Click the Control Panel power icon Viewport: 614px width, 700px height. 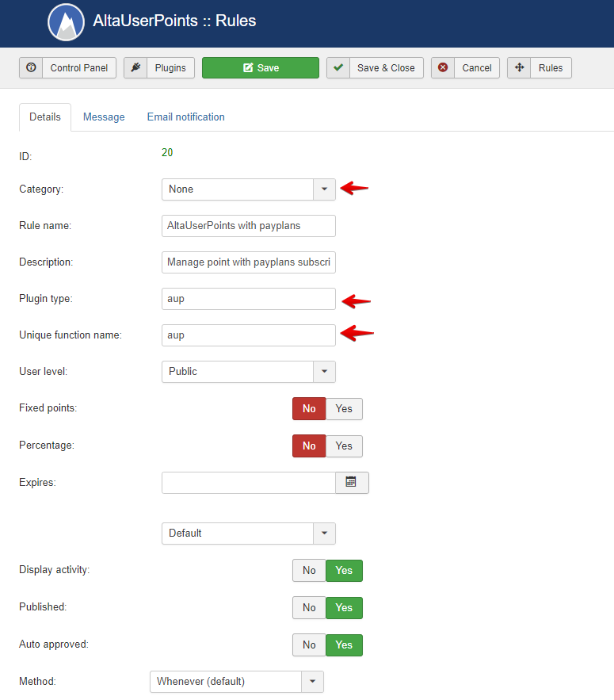point(31,67)
